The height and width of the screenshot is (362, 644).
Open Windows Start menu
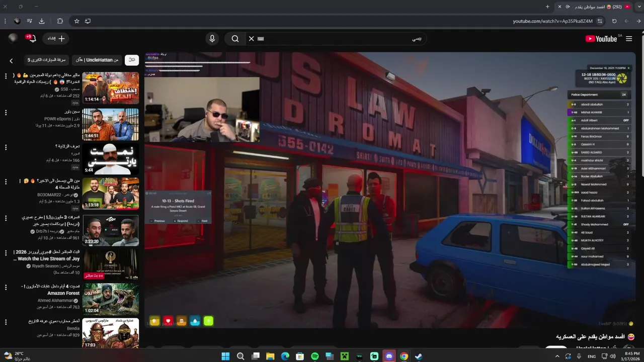(226, 356)
